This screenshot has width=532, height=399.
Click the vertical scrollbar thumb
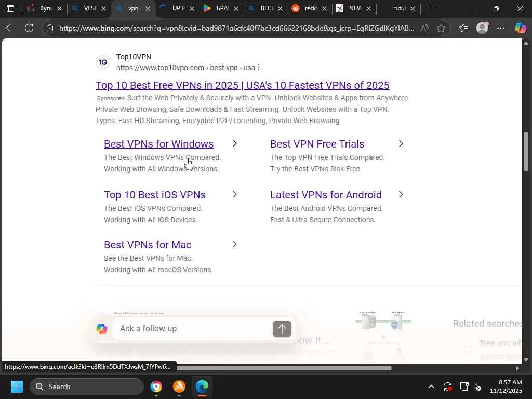point(526,152)
